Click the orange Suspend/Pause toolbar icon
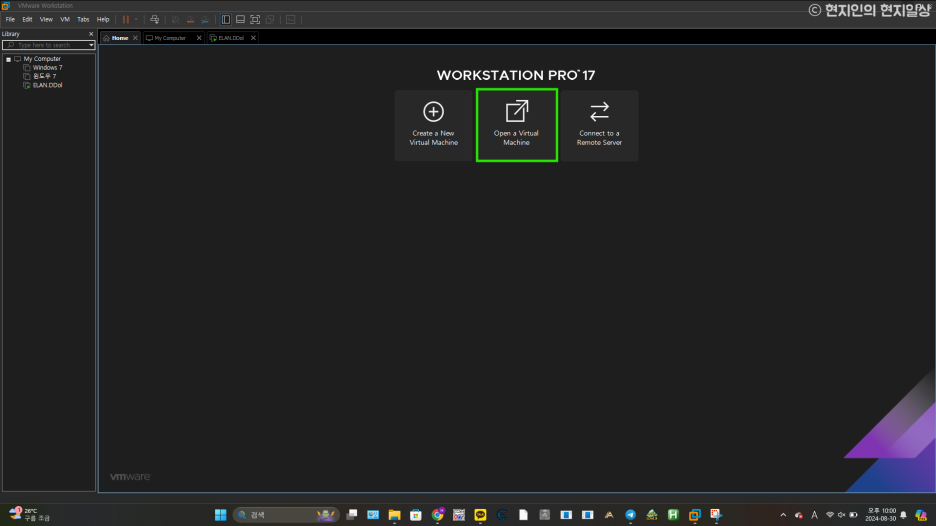Image resolution: width=936 pixels, height=526 pixels. point(126,20)
